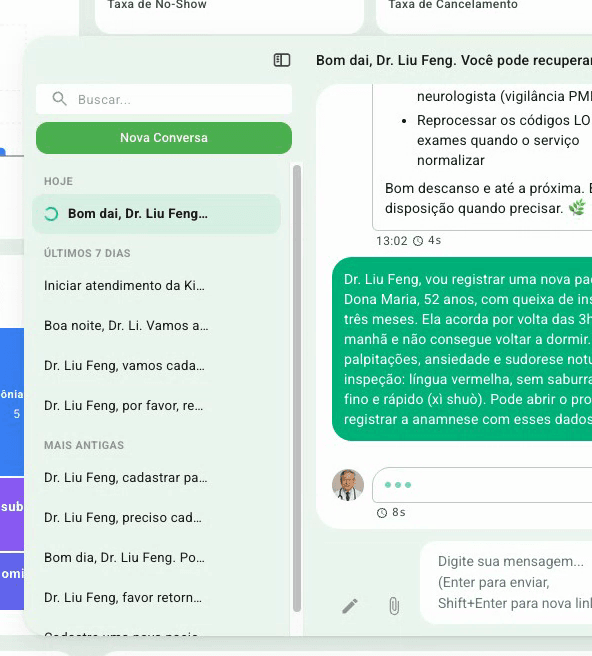
Task: Click the HOJE section label
Action: pyautogui.click(x=59, y=181)
